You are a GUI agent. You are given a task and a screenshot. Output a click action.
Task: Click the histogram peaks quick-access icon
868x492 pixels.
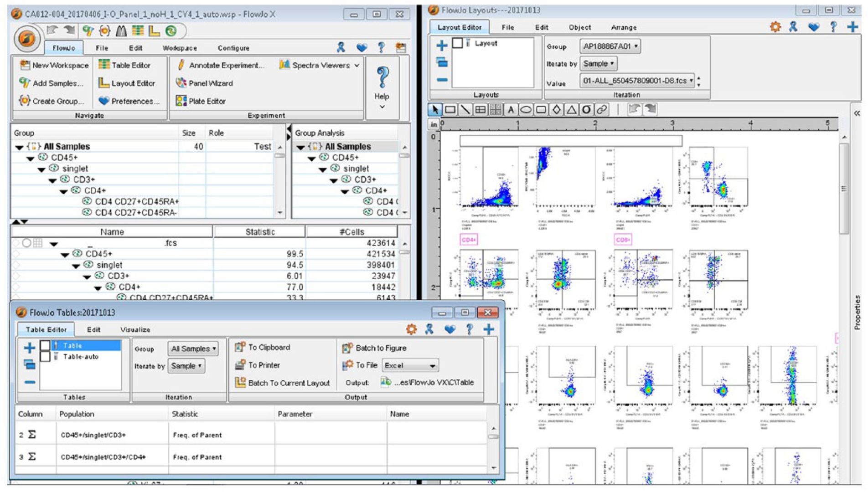[121, 31]
